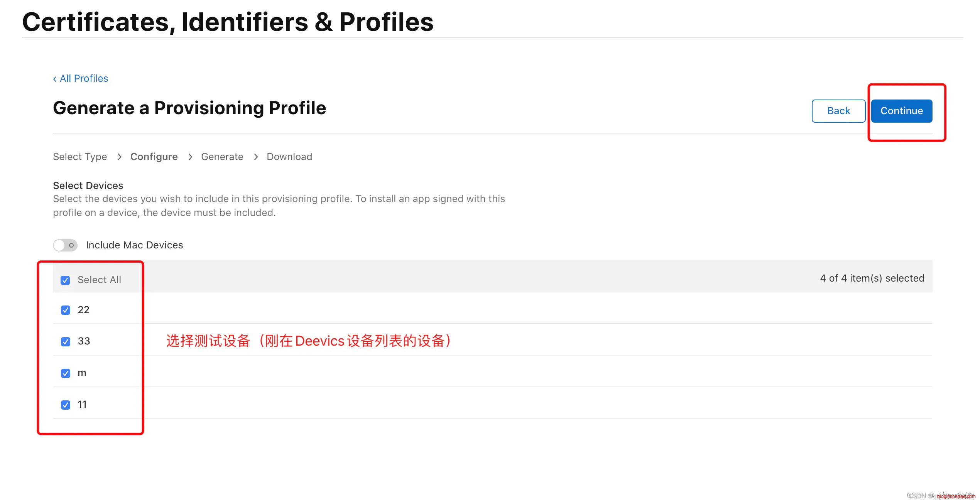Image resolution: width=980 pixels, height=503 pixels.
Task: Uncheck device 11 checkbox
Action: point(66,405)
